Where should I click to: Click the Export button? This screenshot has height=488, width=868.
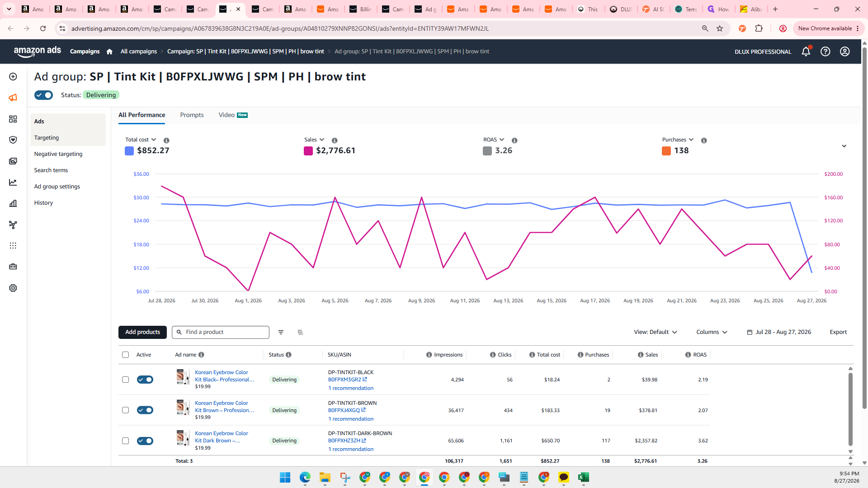[838, 332]
